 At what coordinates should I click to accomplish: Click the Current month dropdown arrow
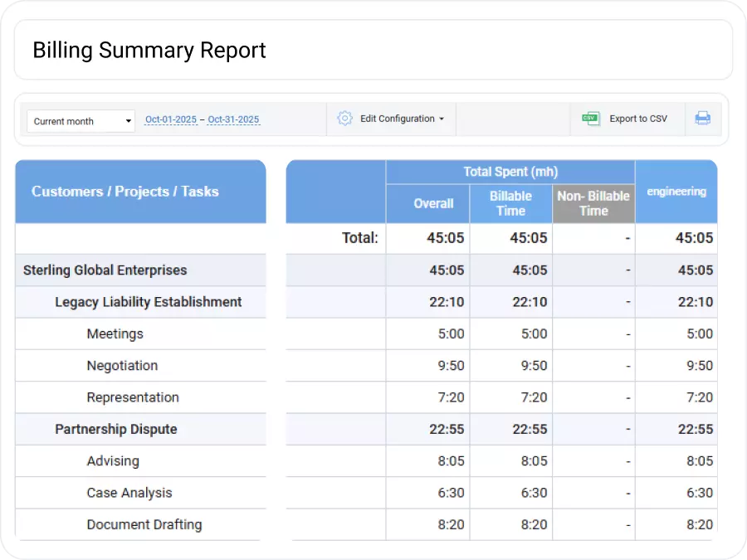click(127, 120)
